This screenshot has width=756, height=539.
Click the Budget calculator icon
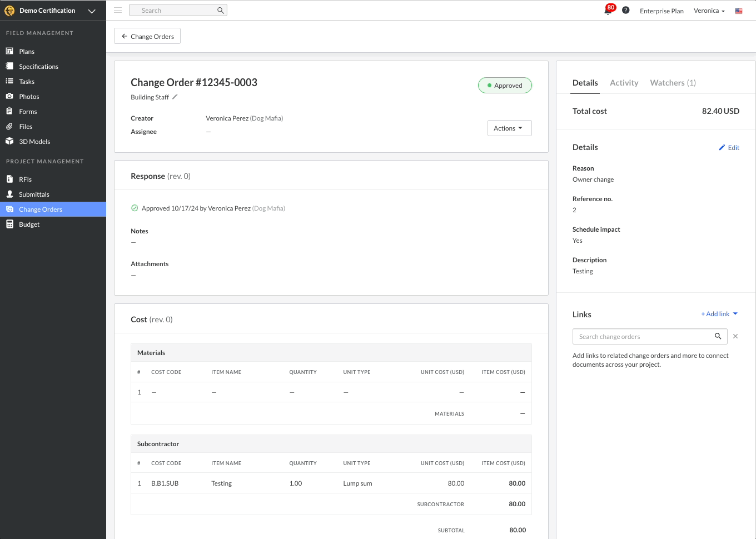click(9, 224)
